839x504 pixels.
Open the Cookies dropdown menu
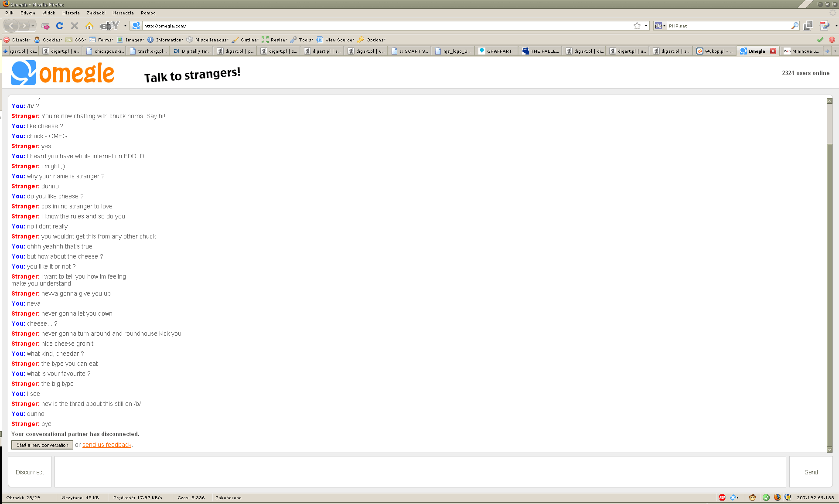click(48, 40)
